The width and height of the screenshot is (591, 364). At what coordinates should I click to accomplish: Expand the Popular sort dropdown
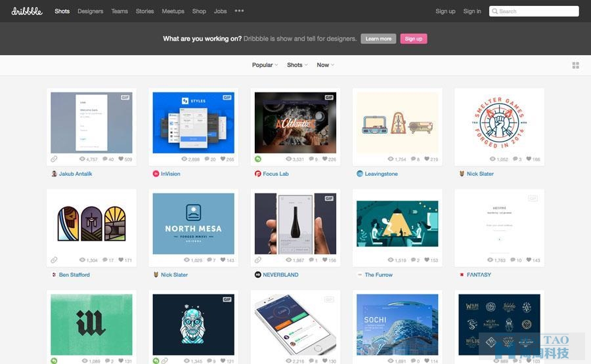point(265,65)
